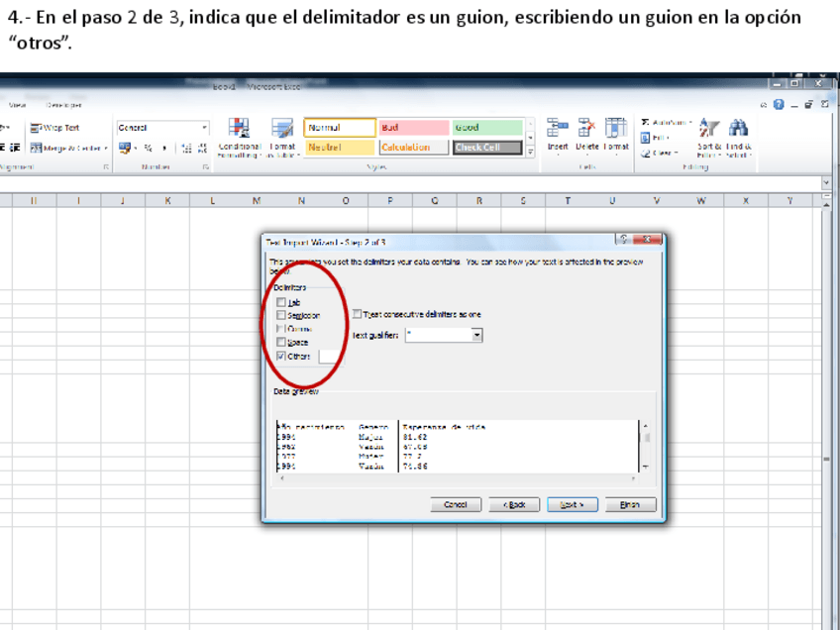Click the Format cells icon
Image resolution: width=840 pixels, height=630 pixels.
(x=616, y=133)
